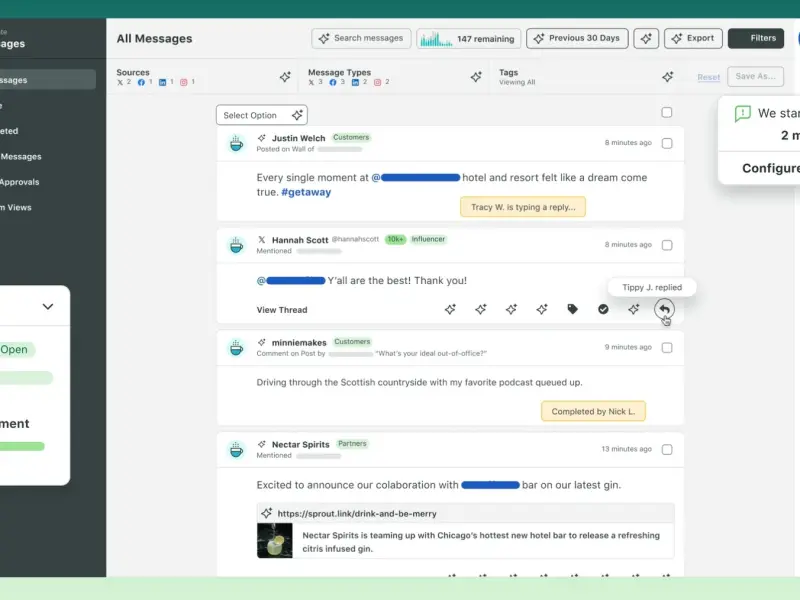Click the tag icon on Hannah Scott's message
The height and width of the screenshot is (600, 800).
572,310
